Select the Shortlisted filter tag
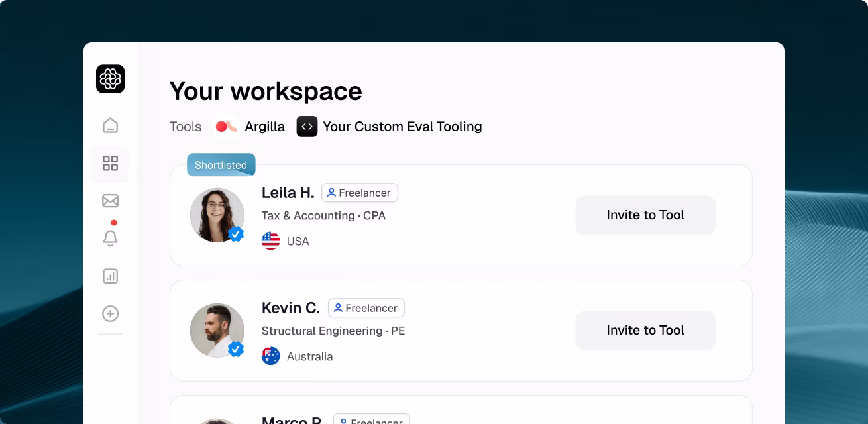This screenshot has height=424, width=868. tap(221, 164)
